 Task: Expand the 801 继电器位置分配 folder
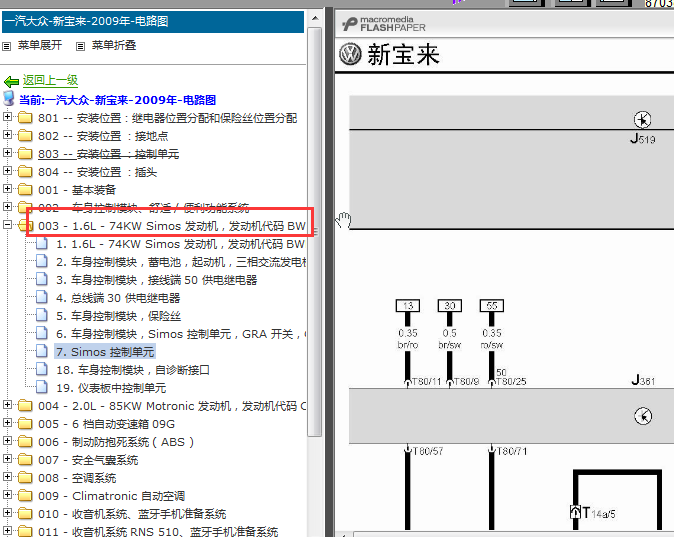pyautogui.click(x=7, y=117)
